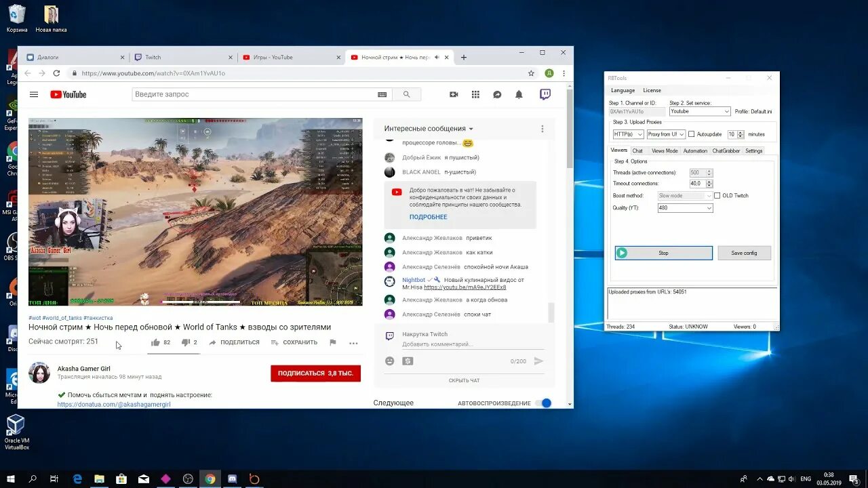Switch to the Automation tab
This screenshot has height=488, width=868.
pos(695,151)
